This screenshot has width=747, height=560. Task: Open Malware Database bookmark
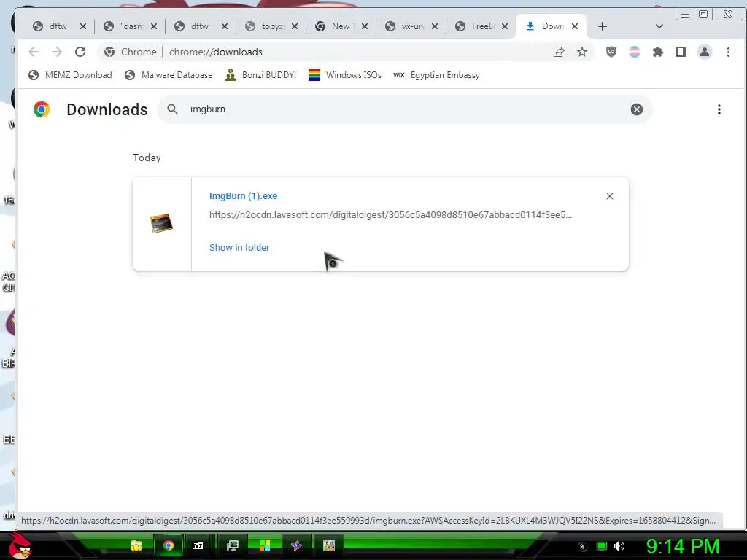point(169,75)
